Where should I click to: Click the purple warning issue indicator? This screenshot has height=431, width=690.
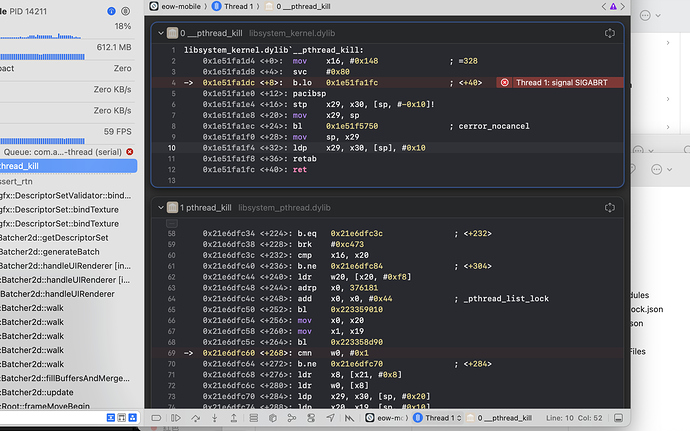click(613, 6)
